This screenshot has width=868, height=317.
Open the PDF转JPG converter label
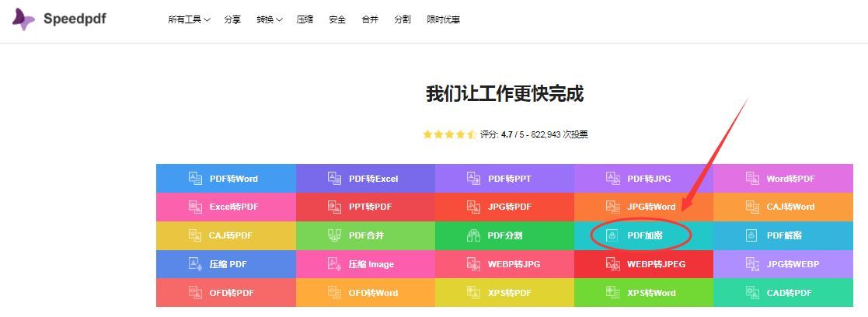point(649,179)
